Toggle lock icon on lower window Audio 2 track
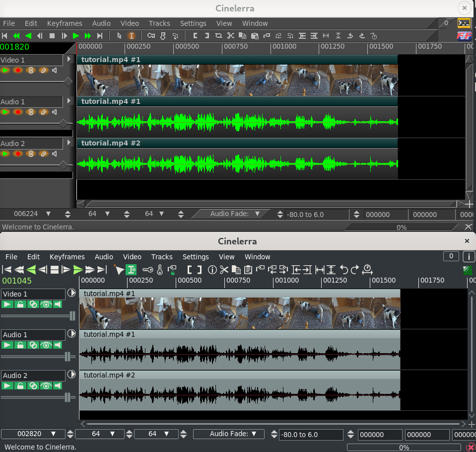 coord(20,385)
